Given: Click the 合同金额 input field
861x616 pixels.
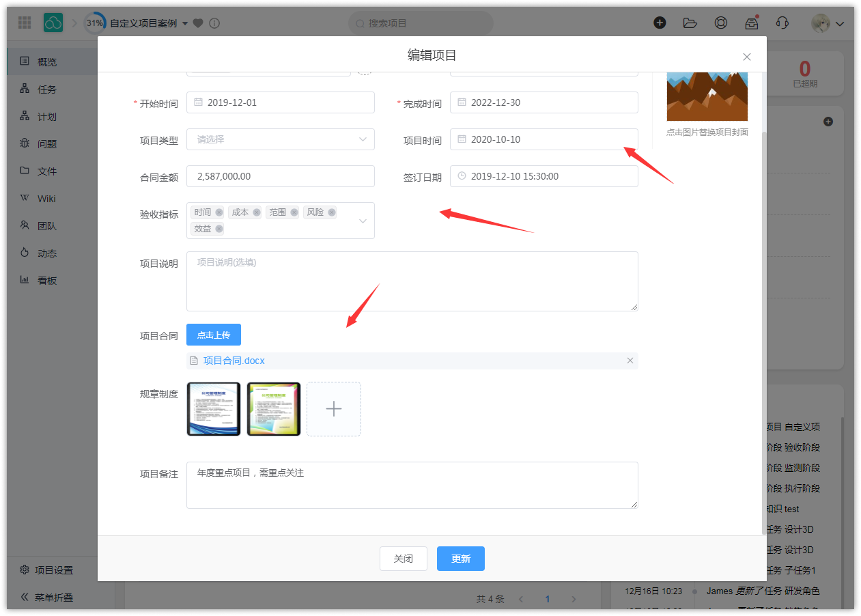Looking at the screenshot, I should 281,176.
